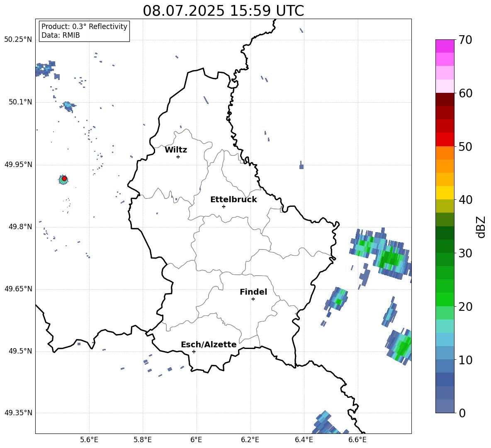Click the 6.6°E longitude tick label
Screen dimensions: 491x448
(x=357, y=440)
